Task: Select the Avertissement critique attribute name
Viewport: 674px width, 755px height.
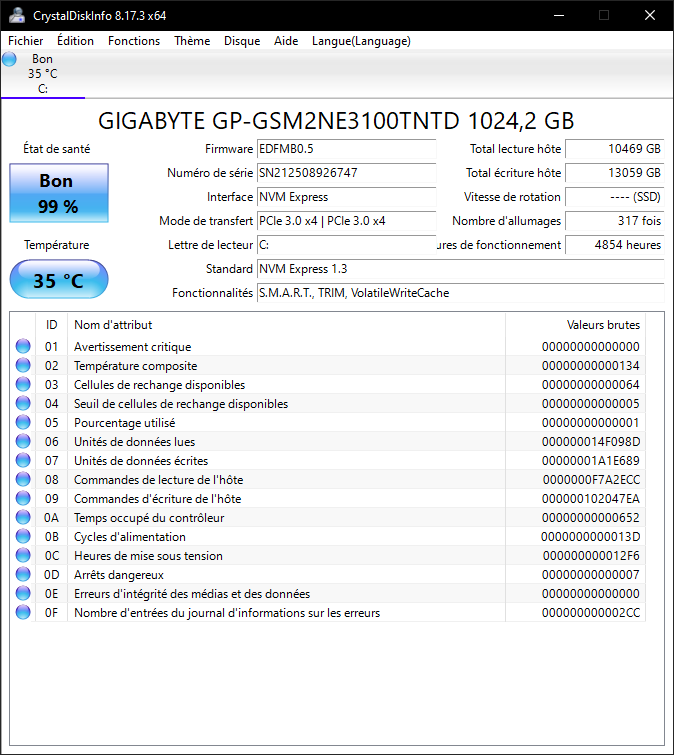Action: [x=132, y=347]
